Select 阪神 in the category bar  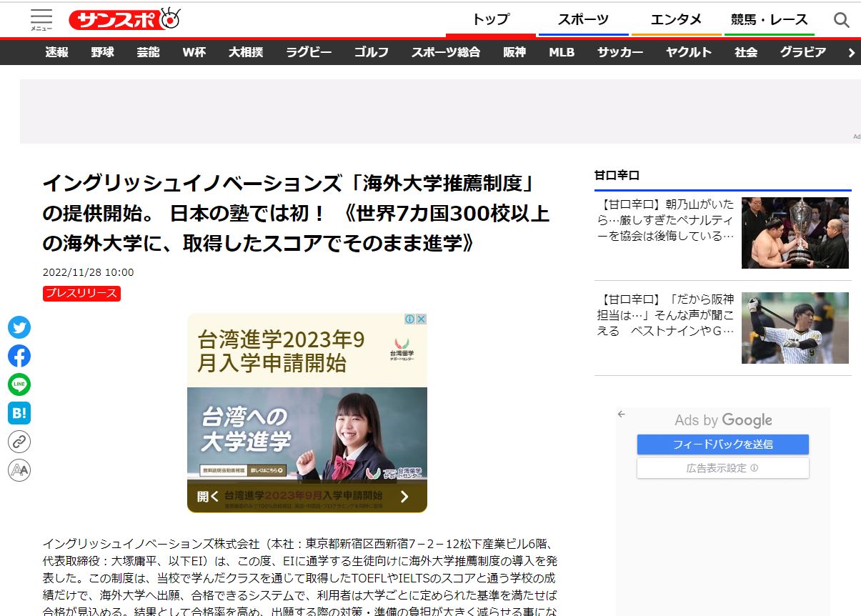(x=514, y=52)
